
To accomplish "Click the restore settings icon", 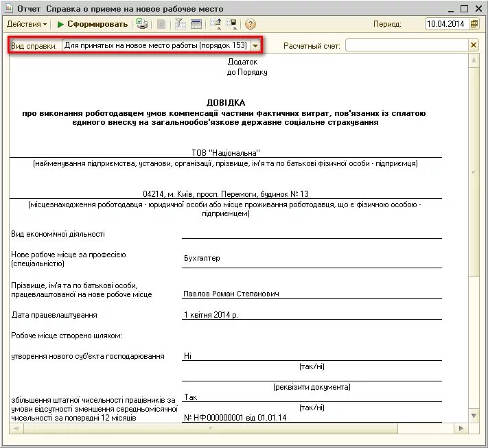I will [216, 24].
